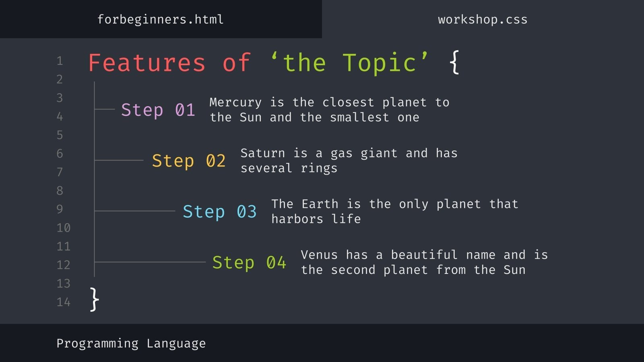
Task: Click the opening curly brace after the title
Action: (454, 62)
